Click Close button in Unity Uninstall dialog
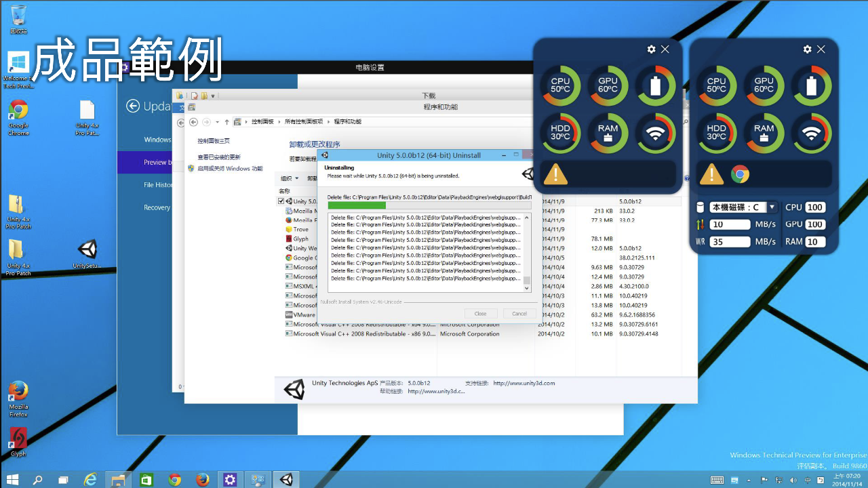 click(481, 313)
